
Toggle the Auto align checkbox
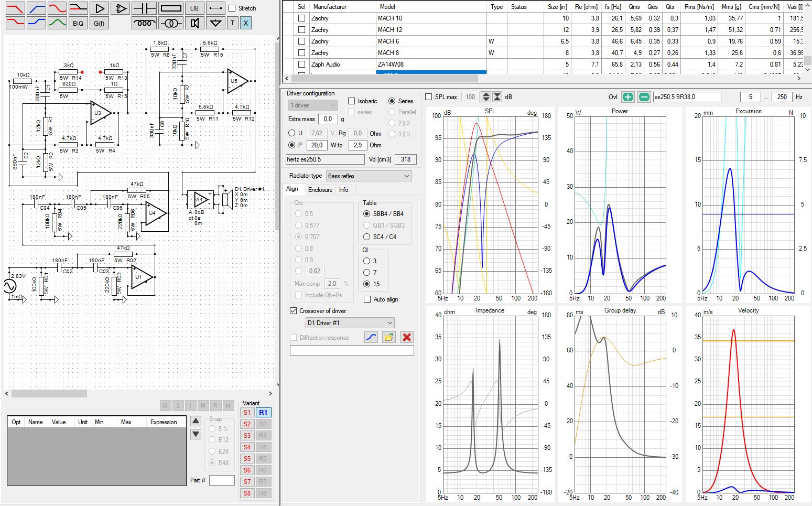[367, 299]
